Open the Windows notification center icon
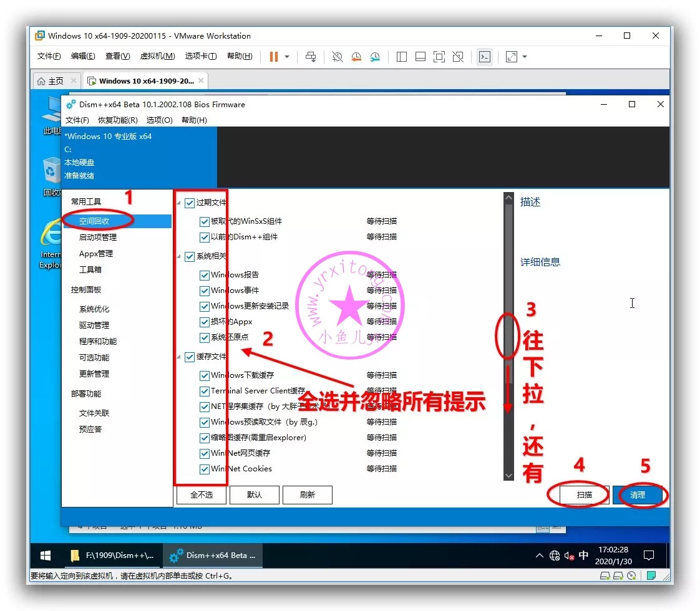 [649, 555]
